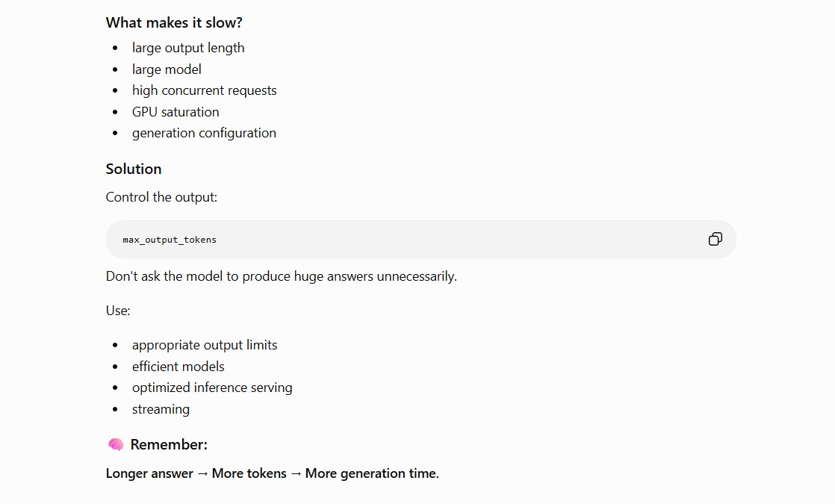Click the 'Longer answer' summary line
The width and height of the screenshot is (835, 504).
272,473
